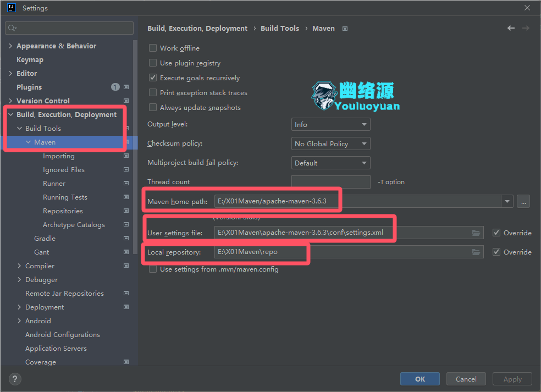Click the project icon beside Compiler
This screenshot has width=541, height=392.
click(x=126, y=266)
